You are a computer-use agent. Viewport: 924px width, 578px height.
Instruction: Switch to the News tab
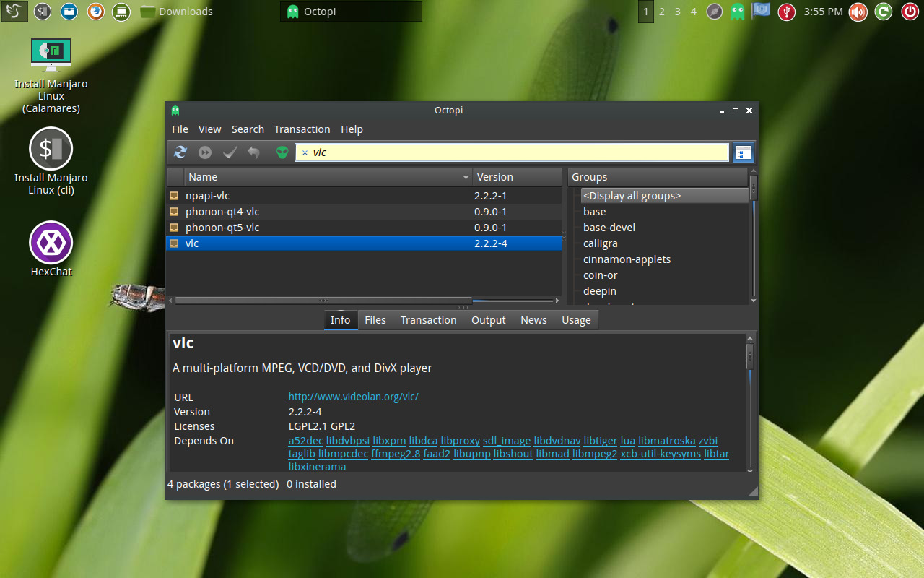click(x=533, y=320)
